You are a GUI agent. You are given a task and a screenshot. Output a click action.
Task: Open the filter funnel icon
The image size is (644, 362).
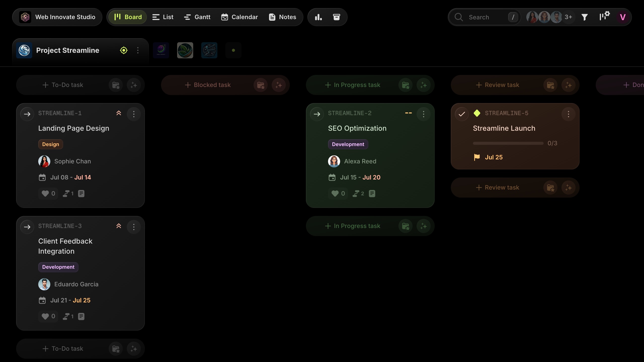[585, 17]
